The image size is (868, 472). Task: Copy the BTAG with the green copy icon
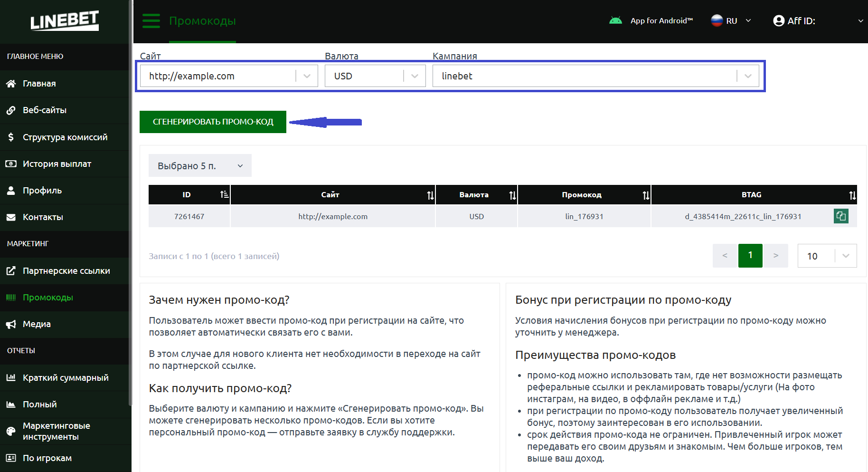tap(841, 216)
